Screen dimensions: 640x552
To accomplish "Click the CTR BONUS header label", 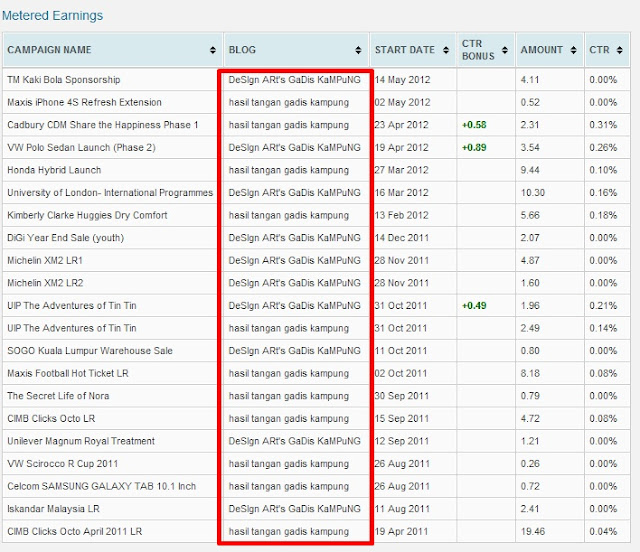I will click(478, 50).
